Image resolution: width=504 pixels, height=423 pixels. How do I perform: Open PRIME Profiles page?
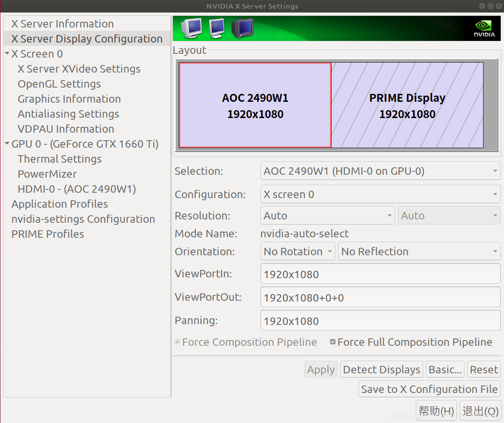pyautogui.click(x=48, y=234)
